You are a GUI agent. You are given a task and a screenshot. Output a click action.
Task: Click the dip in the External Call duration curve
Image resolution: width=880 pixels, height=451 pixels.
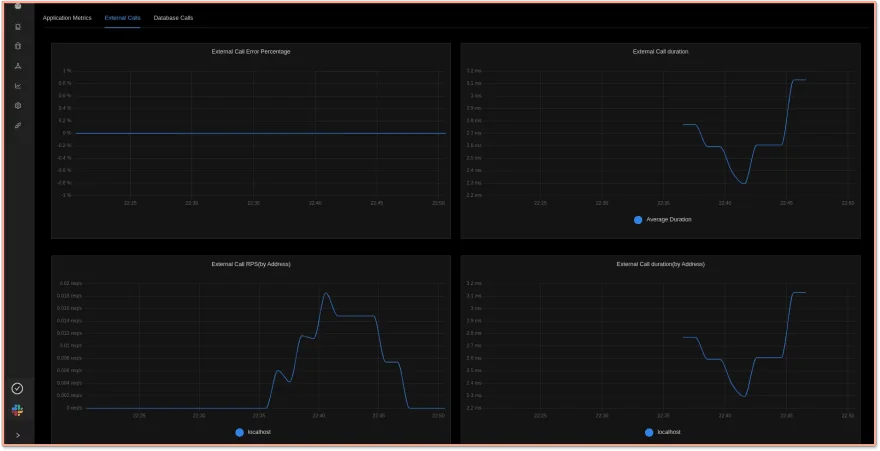click(x=743, y=183)
